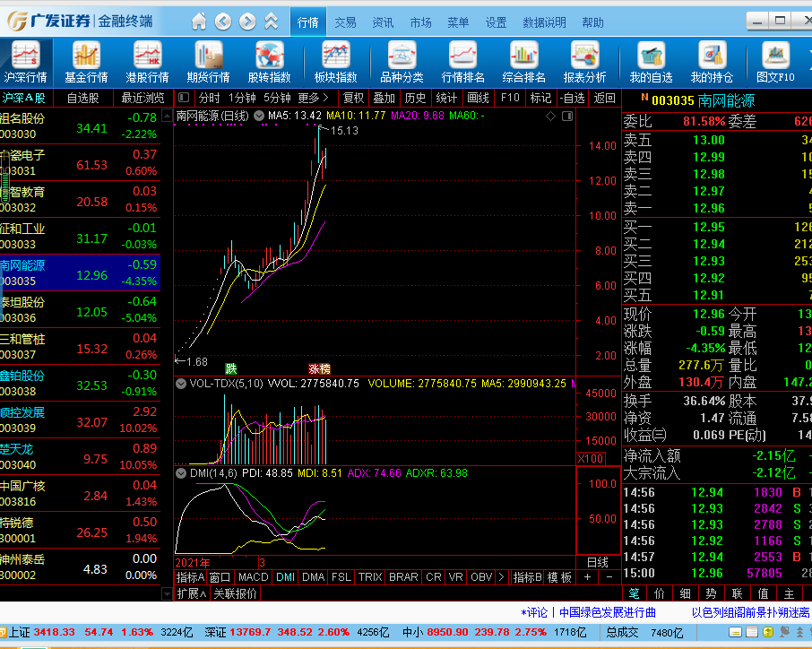Image resolution: width=812 pixels, height=649 pixels.
Task: Open 品种分类 toolbar icon
Action: [x=402, y=63]
